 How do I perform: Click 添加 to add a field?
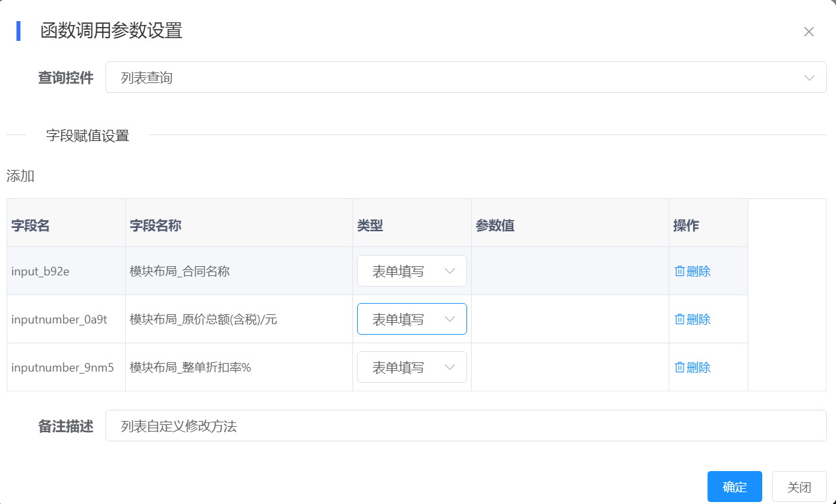[20, 176]
